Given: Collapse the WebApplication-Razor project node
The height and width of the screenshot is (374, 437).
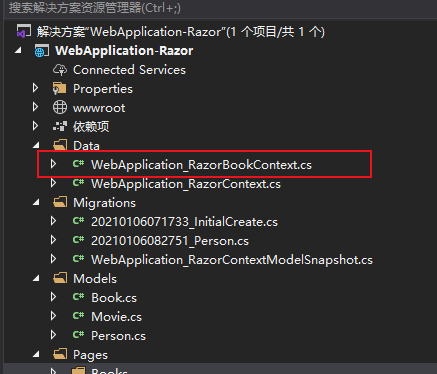Looking at the screenshot, I should point(18,51).
